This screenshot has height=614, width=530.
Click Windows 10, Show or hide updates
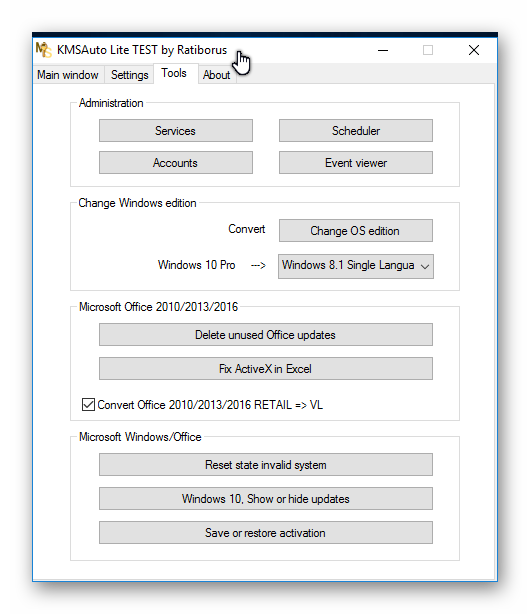point(266,498)
